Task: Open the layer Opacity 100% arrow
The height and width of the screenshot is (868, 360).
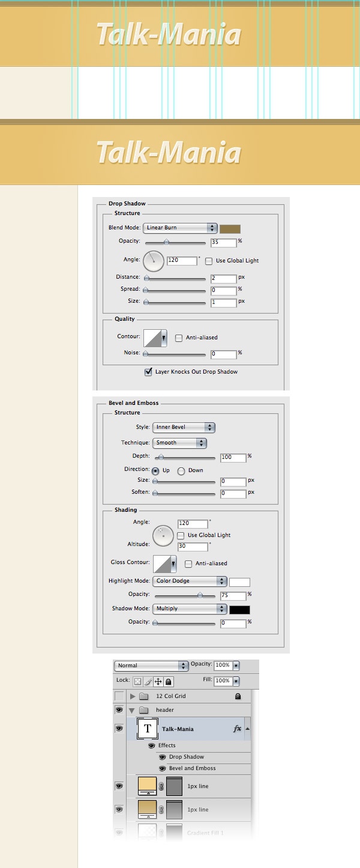Action: click(236, 666)
